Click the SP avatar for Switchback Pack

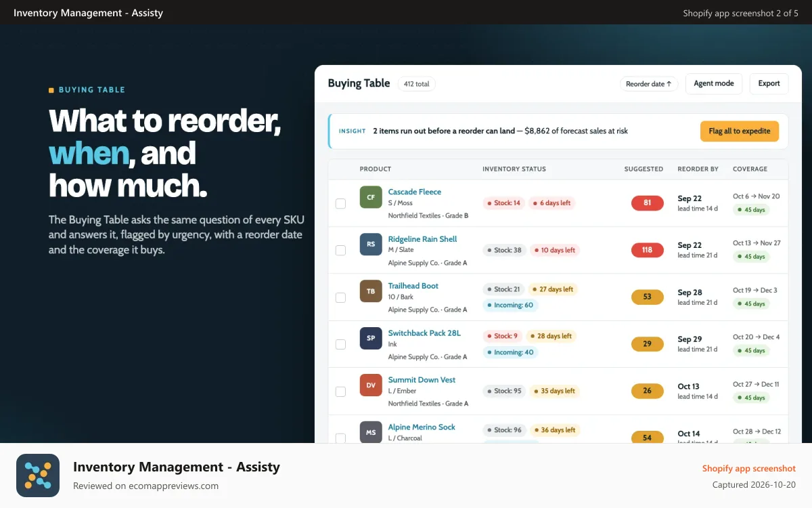click(371, 338)
